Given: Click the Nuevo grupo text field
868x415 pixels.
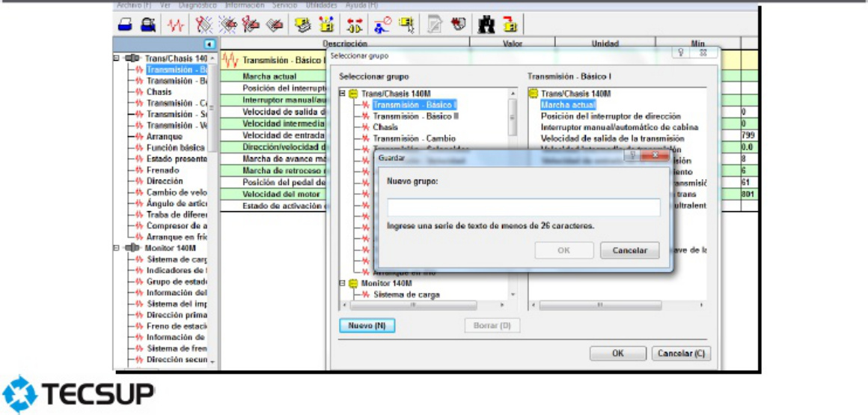Looking at the screenshot, I should (x=523, y=207).
